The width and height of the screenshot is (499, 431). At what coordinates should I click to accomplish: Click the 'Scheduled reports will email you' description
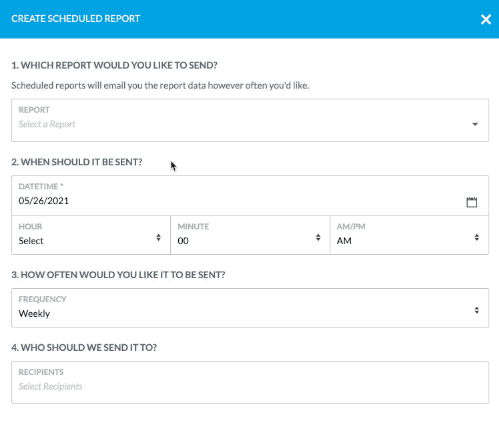[160, 86]
